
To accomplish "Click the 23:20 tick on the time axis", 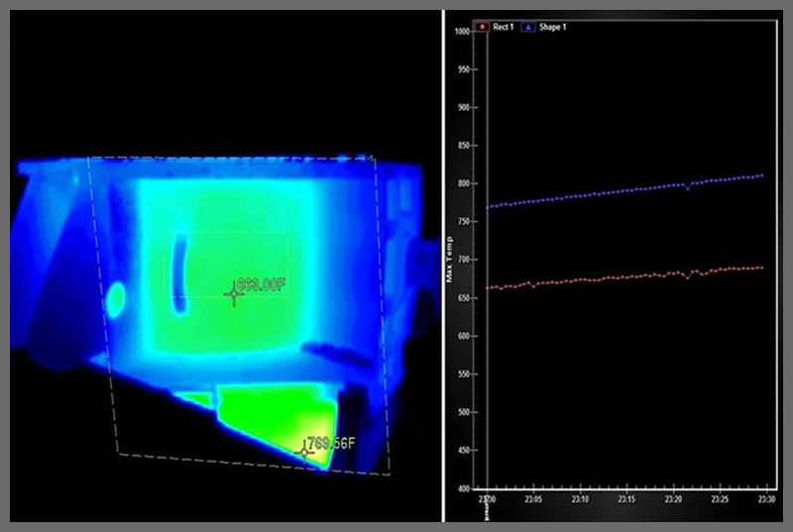I will point(672,501).
